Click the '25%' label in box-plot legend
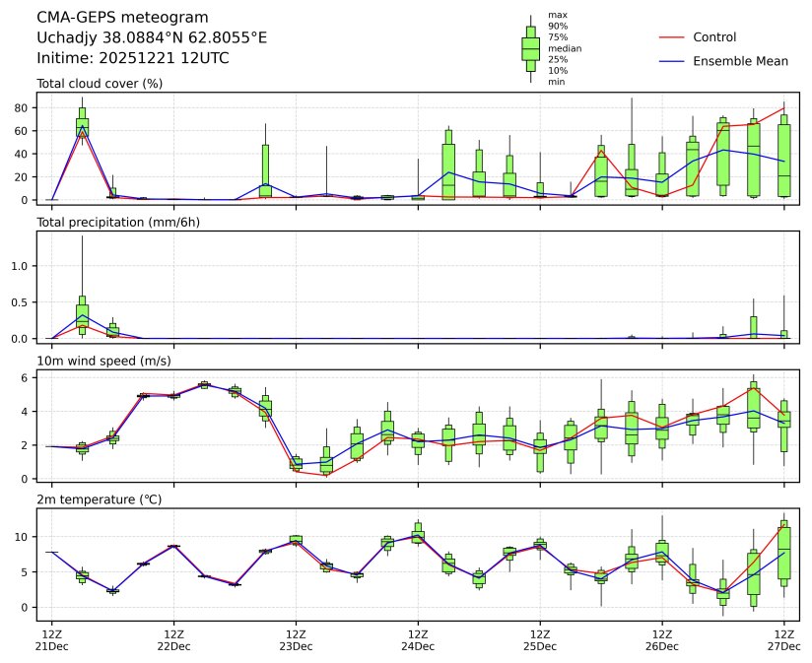Image resolution: width=812 pixels, height=663 pixels. coord(558,59)
